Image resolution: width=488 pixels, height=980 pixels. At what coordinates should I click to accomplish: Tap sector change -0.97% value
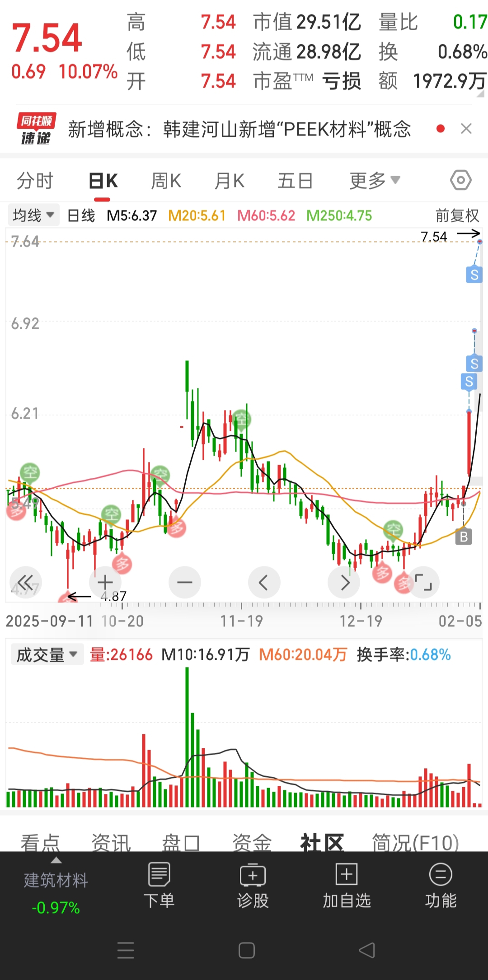(x=56, y=908)
